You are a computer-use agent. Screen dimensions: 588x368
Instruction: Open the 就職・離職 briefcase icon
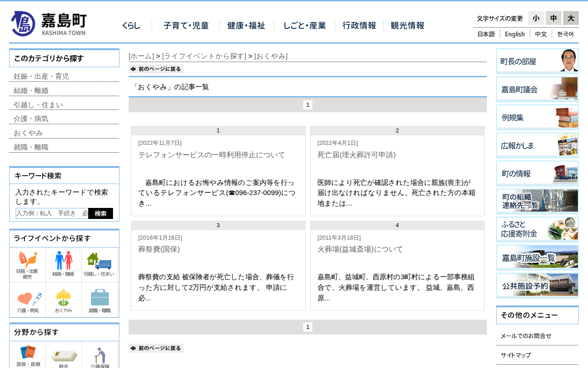click(100, 300)
